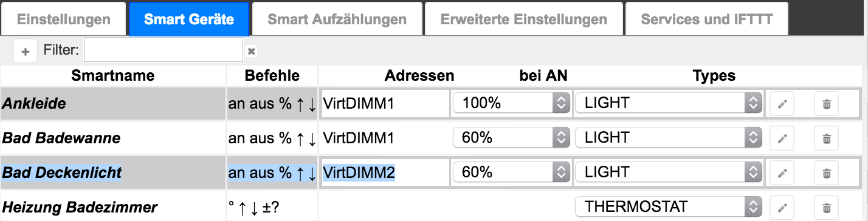Viewport: 868px width, 221px height.
Task: Delete the Bad Deckenlicht entry
Action: pos(827,173)
